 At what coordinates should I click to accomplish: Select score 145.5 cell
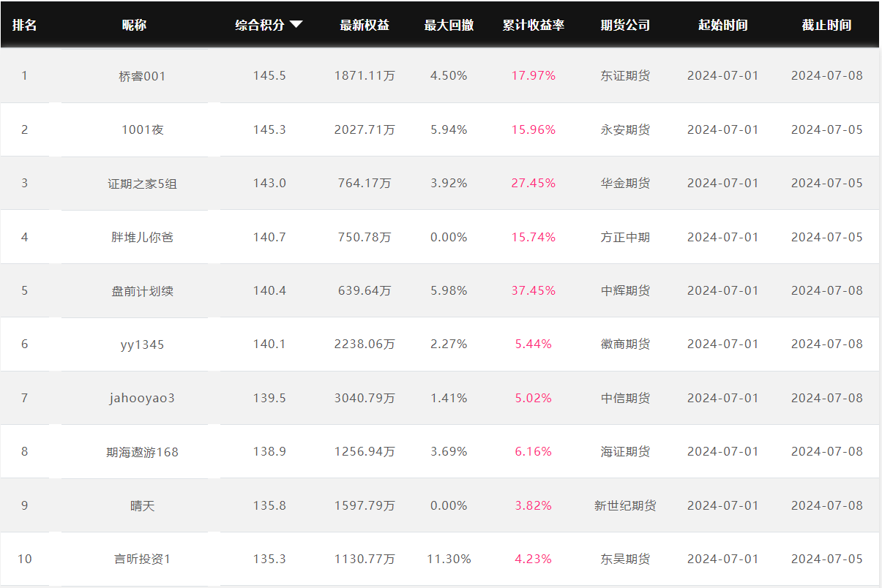269,75
